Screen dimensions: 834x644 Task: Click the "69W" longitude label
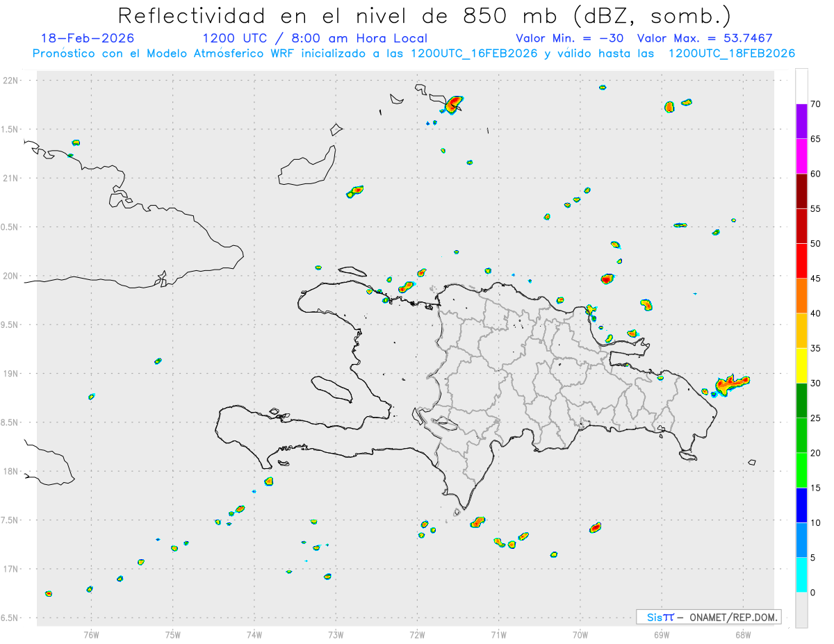pyautogui.click(x=662, y=634)
